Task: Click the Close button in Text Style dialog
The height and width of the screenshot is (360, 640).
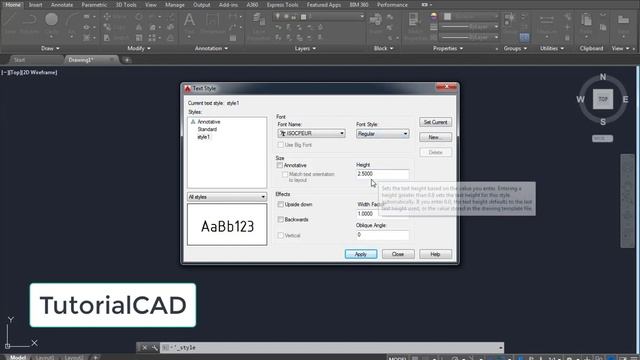Action: coord(398,254)
